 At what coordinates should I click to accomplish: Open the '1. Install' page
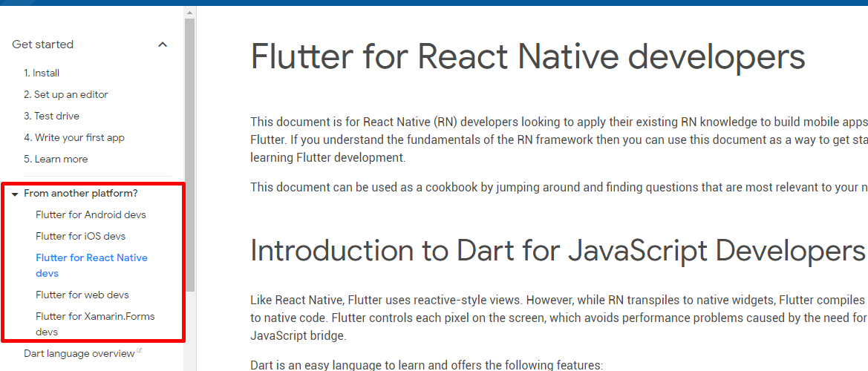(x=42, y=73)
